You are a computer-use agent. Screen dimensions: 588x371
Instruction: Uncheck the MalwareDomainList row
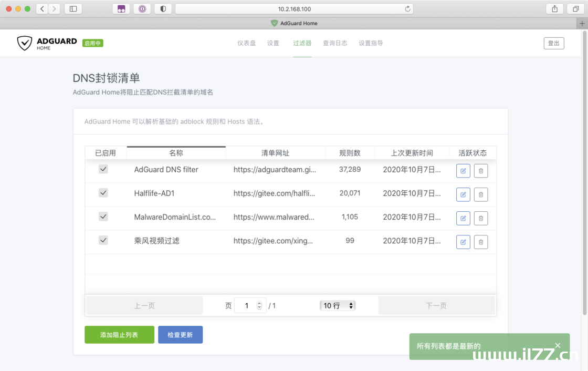coord(103,217)
